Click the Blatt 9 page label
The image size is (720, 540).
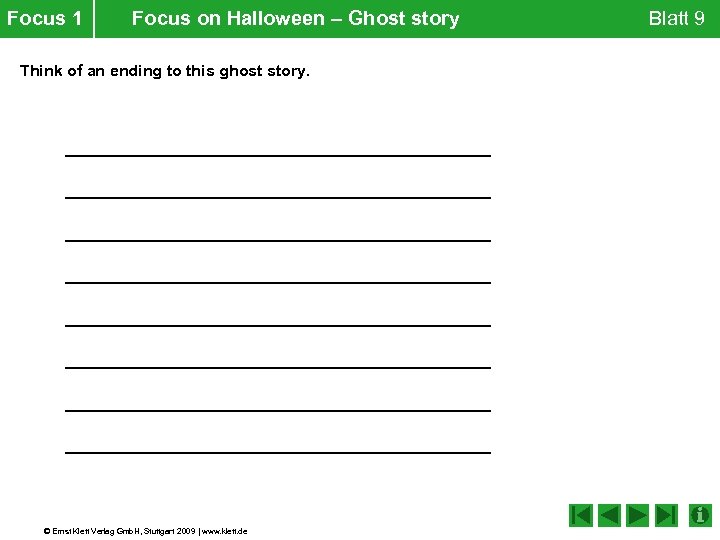676,19
